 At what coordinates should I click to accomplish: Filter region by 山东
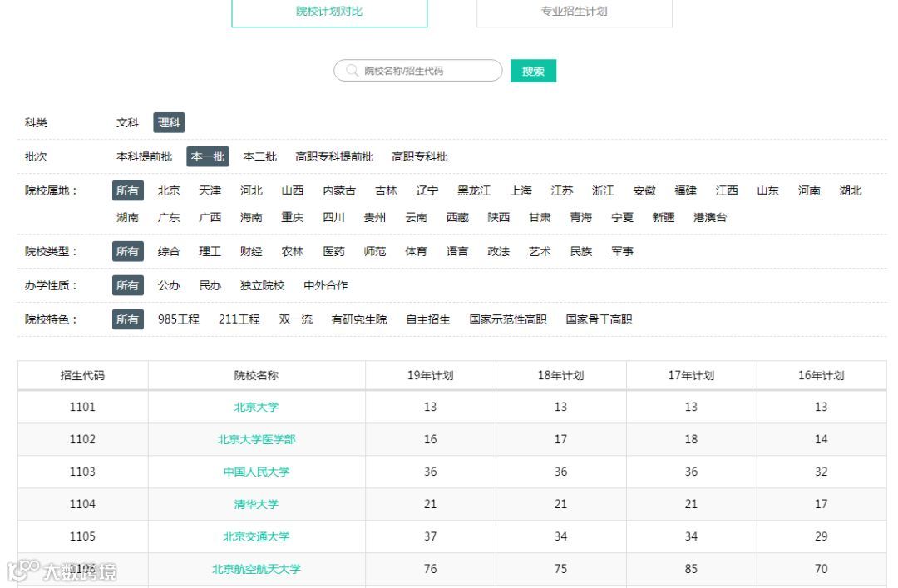pyautogui.click(x=768, y=190)
